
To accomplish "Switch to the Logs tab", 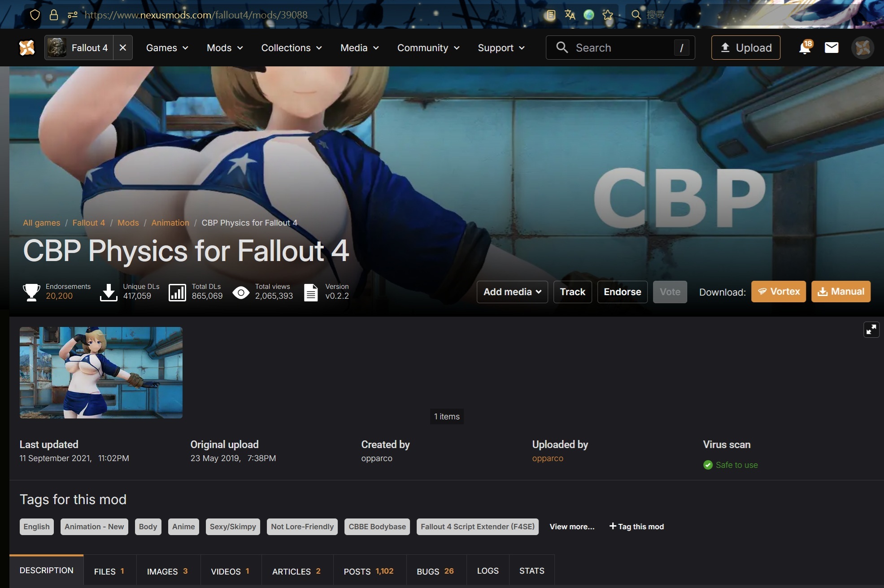I will pyautogui.click(x=488, y=571).
